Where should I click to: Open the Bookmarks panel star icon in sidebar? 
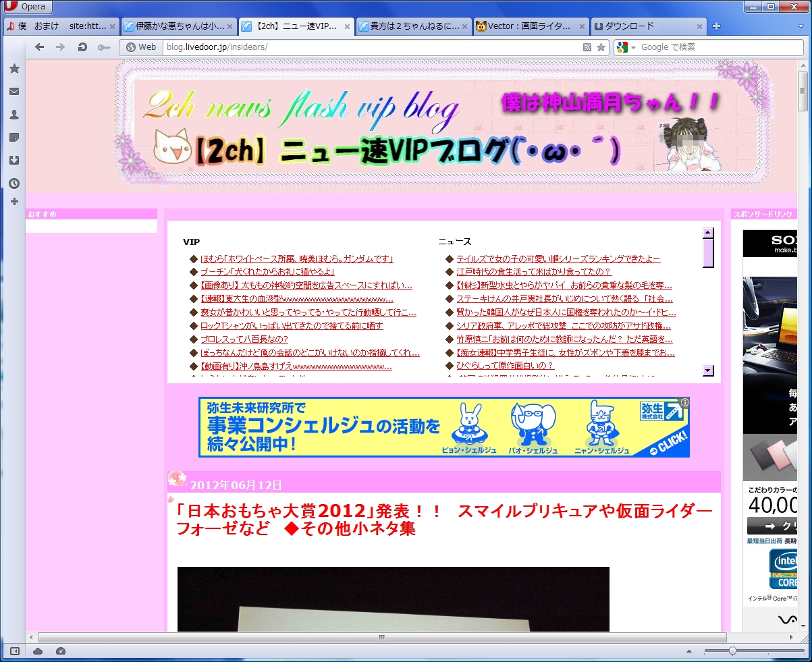(x=14, y=69)
